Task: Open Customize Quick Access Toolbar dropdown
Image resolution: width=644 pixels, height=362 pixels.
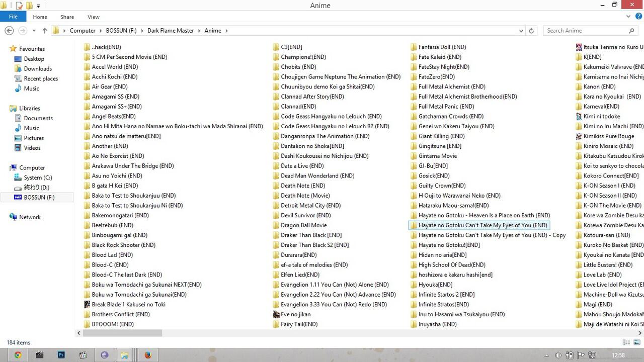Action: (x=38, y=6)
